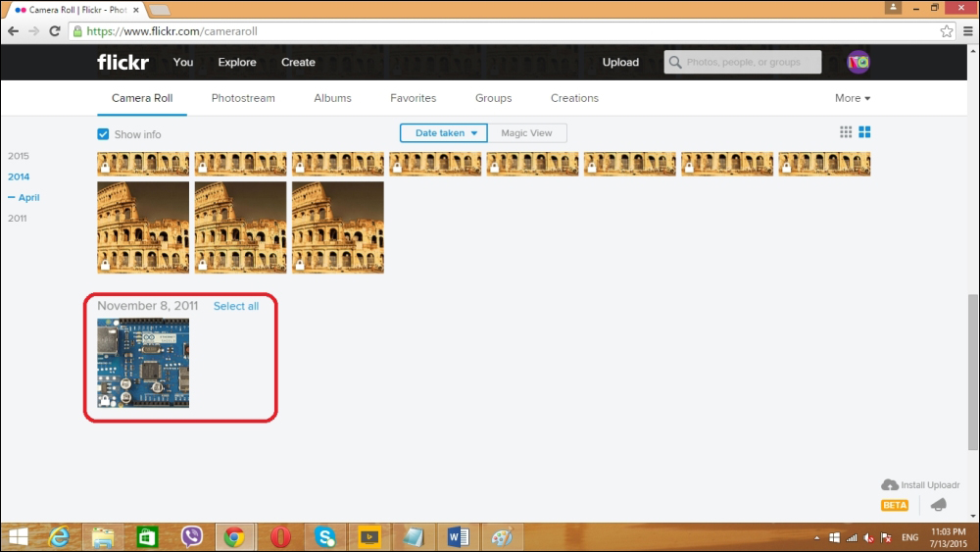The image size is (980, 552).
Task: Click the feedback megaphone icon
Action: [x=939, y=504]
